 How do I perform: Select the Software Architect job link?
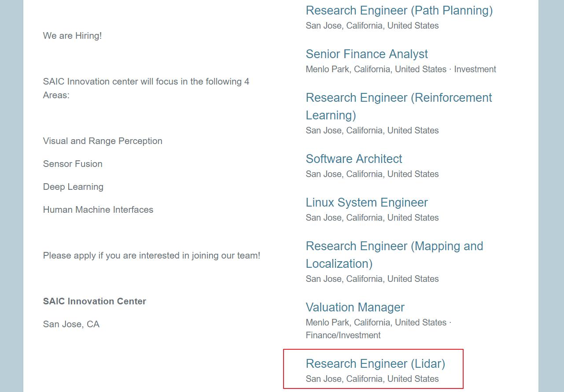(x=354, y=159)
